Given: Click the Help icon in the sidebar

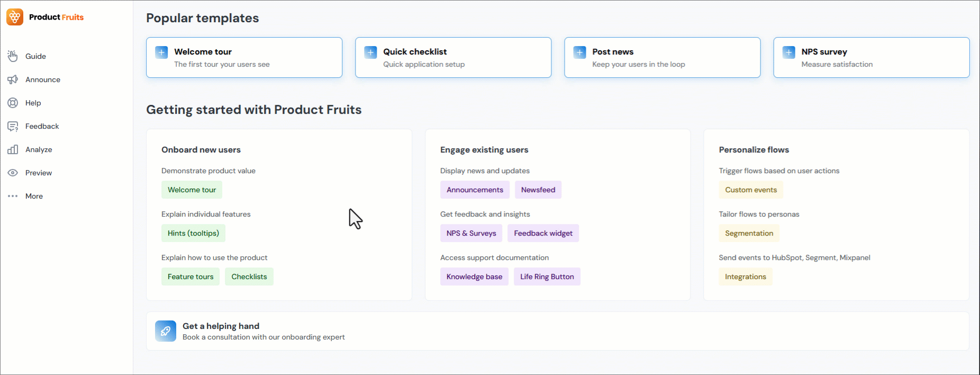Looking at the screenshot, I should pos(13,103).
